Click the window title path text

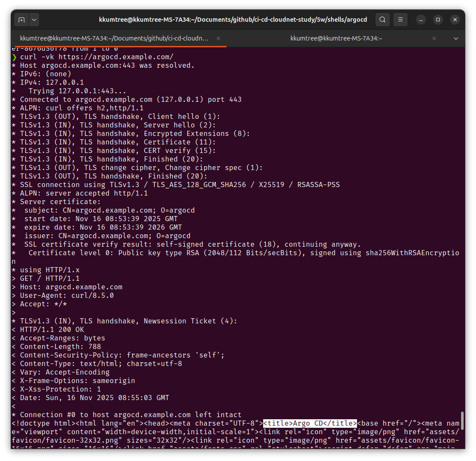tap(233, 20)
